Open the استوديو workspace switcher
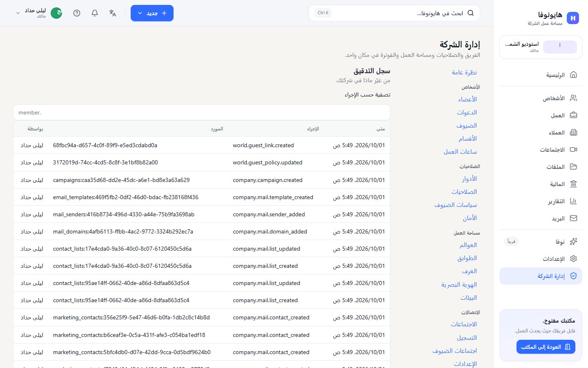This screenshot has height=368, width=588. pyautogui.click(x=541, y=47)
